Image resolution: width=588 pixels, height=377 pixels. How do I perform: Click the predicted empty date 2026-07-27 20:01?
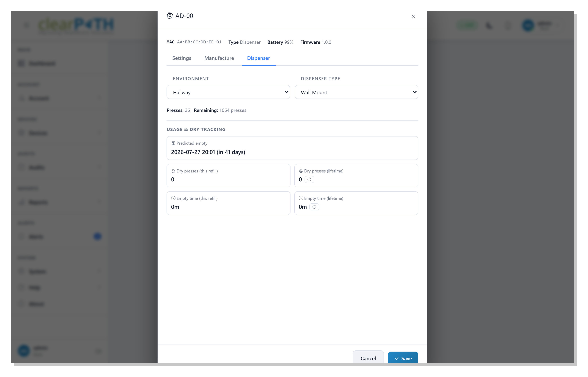click(193, 152)
